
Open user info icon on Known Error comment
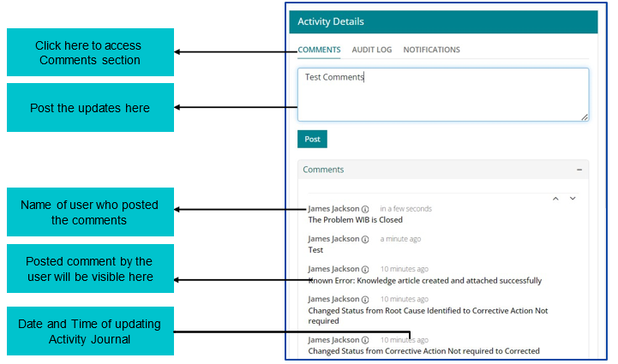click(365, 269)
